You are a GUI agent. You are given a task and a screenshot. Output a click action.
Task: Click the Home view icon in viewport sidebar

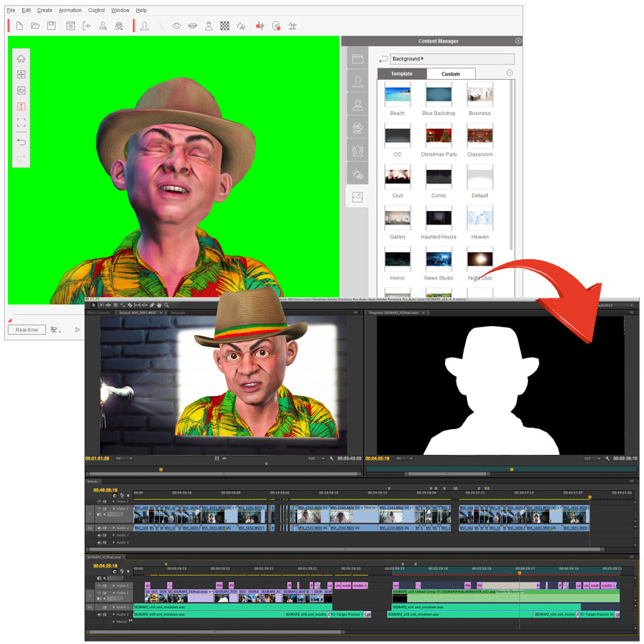(x=21, y=58)
